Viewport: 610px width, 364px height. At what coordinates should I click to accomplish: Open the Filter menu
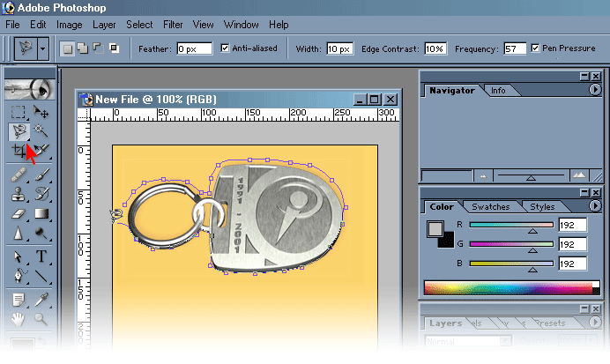[x=173, y=25]
